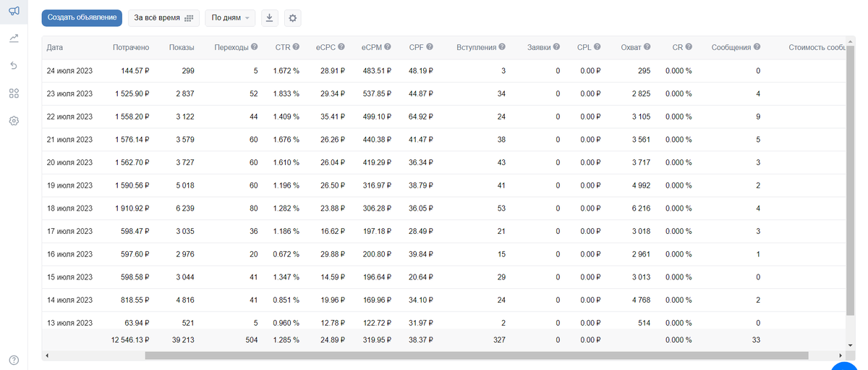
Task: Show help for the Сообщения column
Action: (757, 47)
